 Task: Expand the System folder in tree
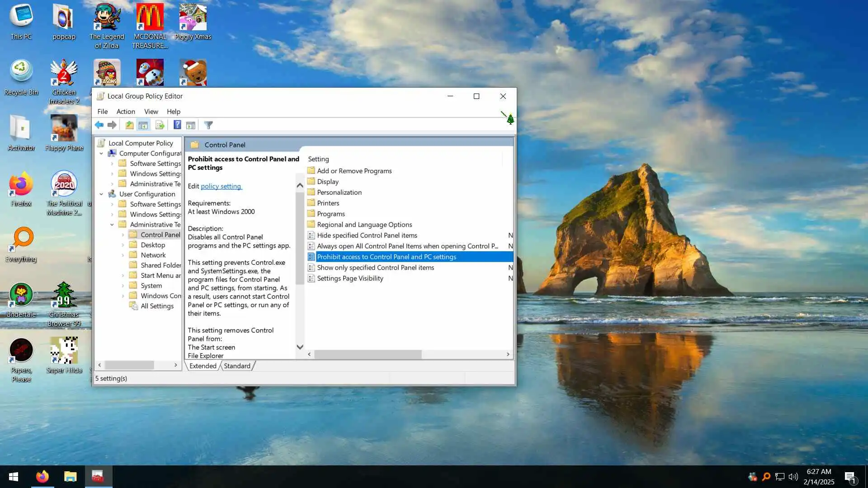(x=123, y=286)
